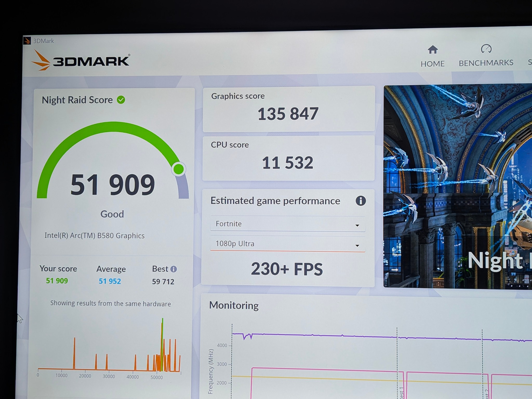
Task: Click the Average score value 51 952
Action: pos(110,281)
